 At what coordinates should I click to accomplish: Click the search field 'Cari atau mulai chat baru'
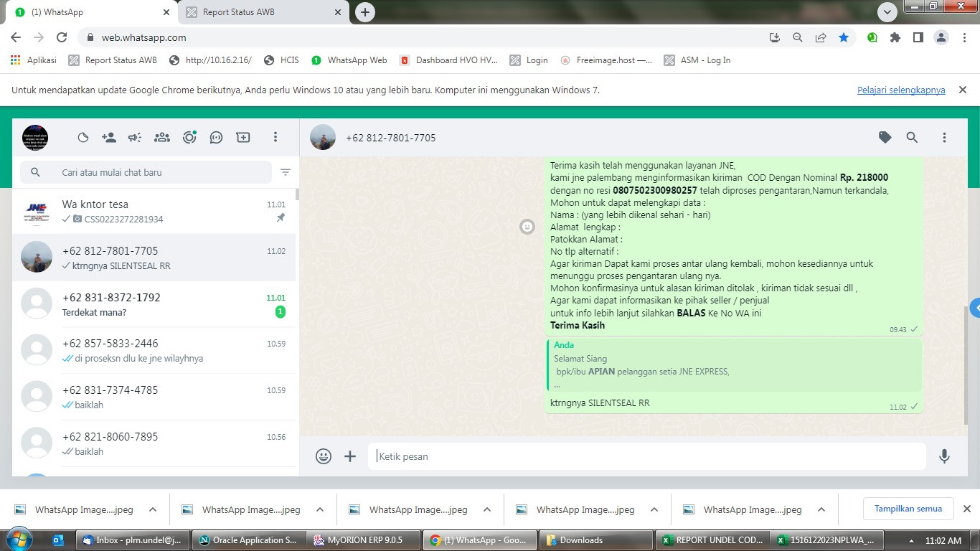[x=146, y=172]
